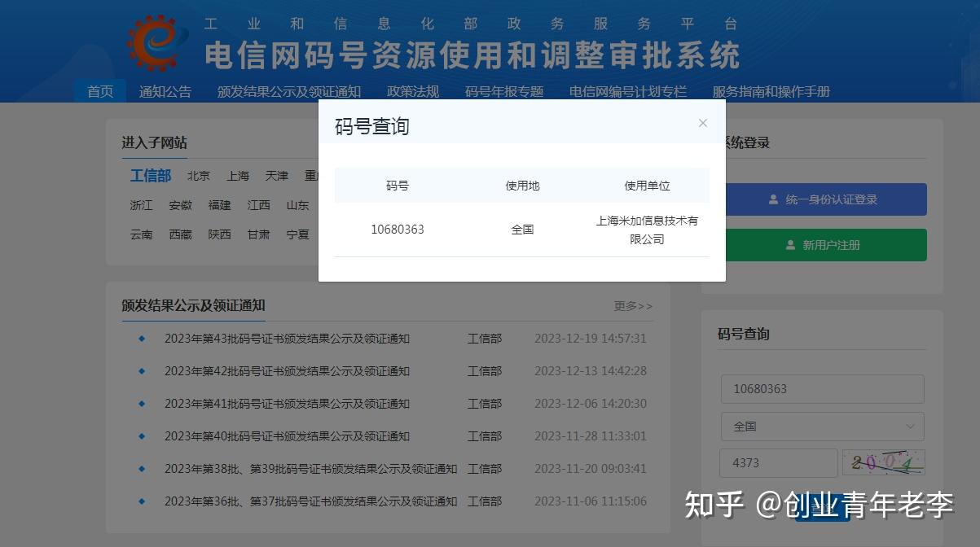Image resolution: width=980 pixels, height=547 pixels.
Task: Open 江西 sub-site link
Action: [258, 205]
